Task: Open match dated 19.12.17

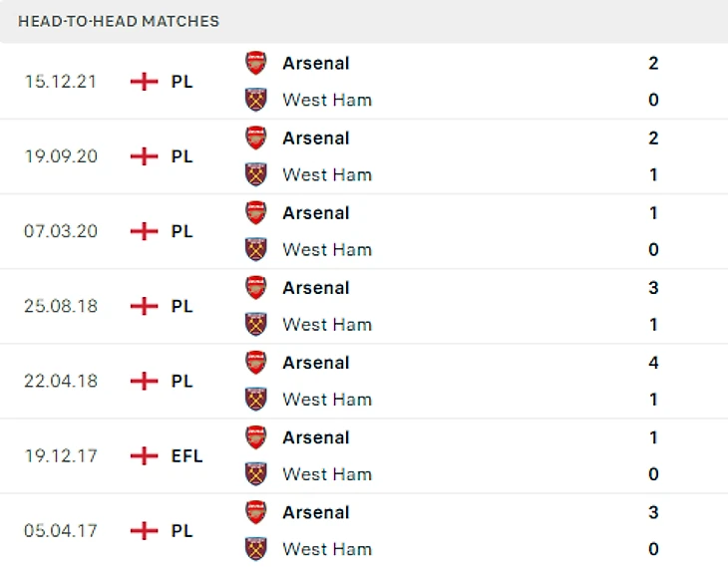Action: (x=61, y=455)
